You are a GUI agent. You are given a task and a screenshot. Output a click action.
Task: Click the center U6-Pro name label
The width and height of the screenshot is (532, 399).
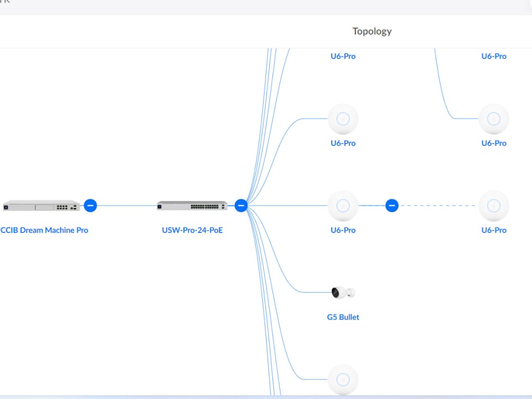click(x=343, y=230)
